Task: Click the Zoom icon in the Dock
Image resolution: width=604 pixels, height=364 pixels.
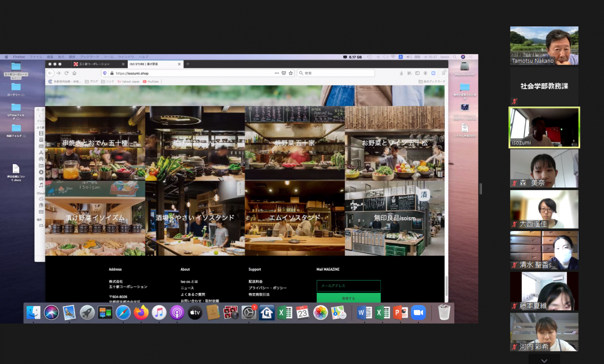Action: point(419,313)
